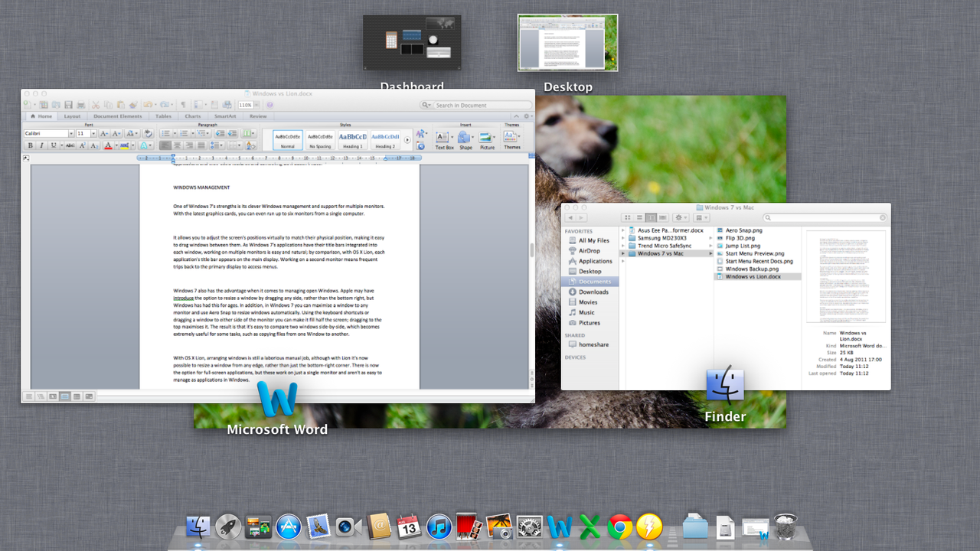Toggle show paragraph marks in Word toolbar
Viewport: 980px width, 551px height.
pyautogui.click(x=183, y=105)
